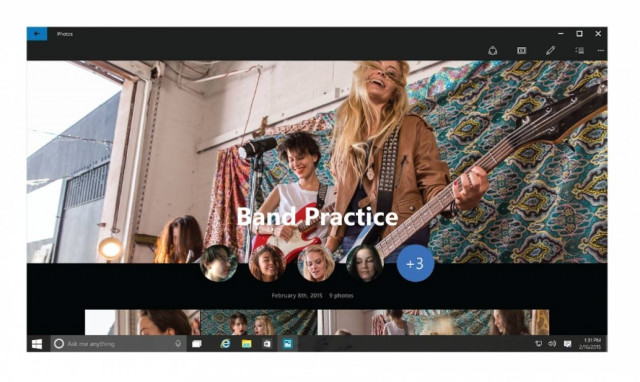640x382 pixels.
Task: Show the +3 additional people
Action: point(415,263)
